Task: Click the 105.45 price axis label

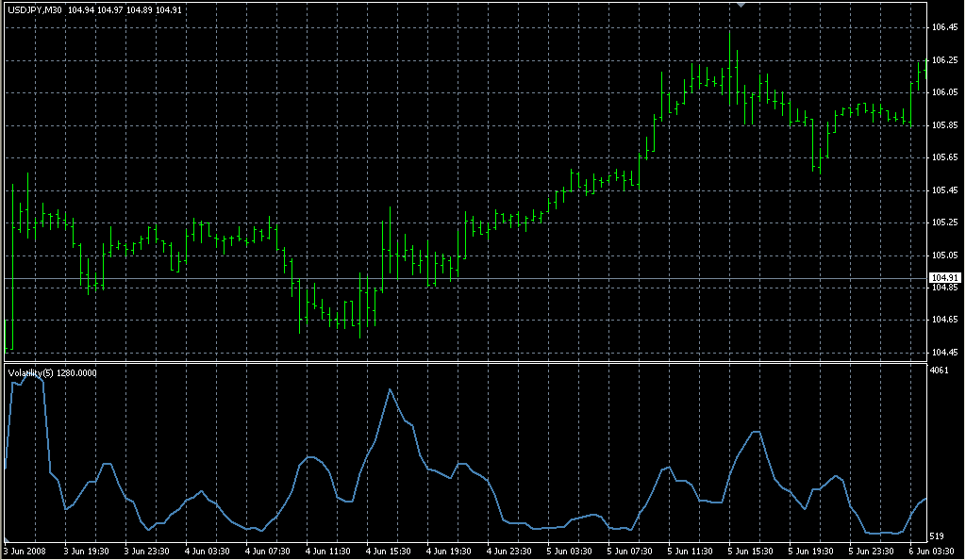Action: tap(944, 190)
